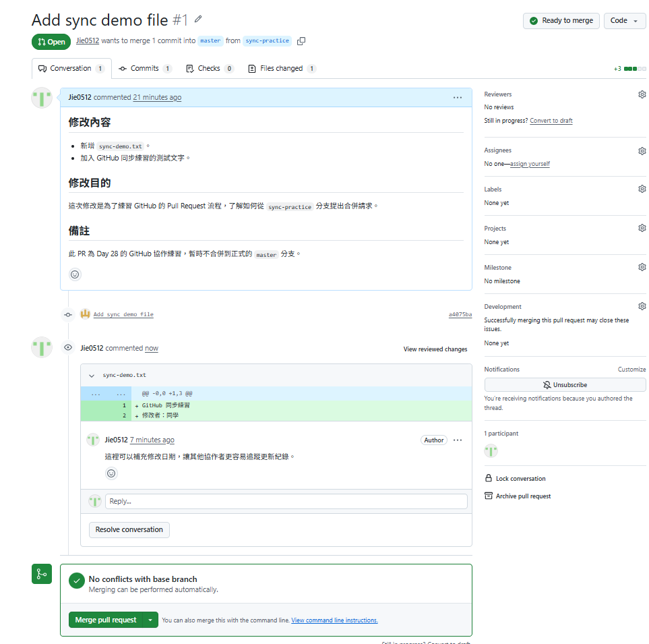Image resolution: width=649 pixels, height=644 pixels.
Task: Edit pull request title pencil icon
Action: (x=198, y=19)
